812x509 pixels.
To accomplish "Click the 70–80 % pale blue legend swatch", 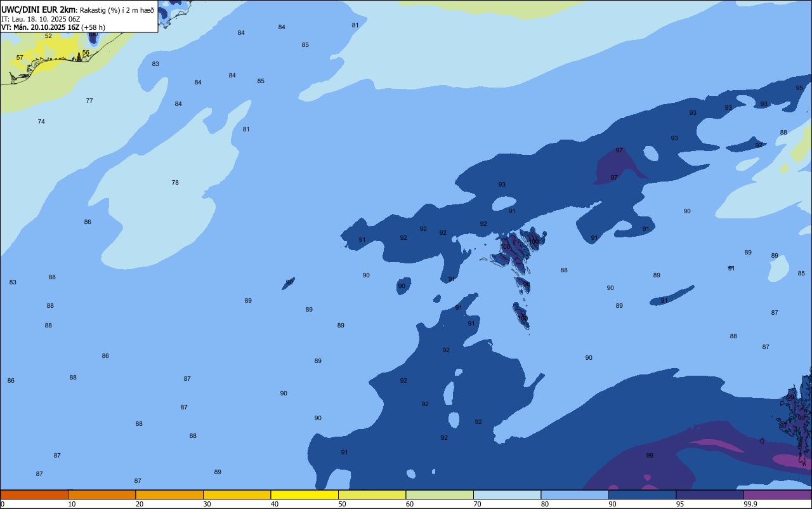I will (507, 494).
